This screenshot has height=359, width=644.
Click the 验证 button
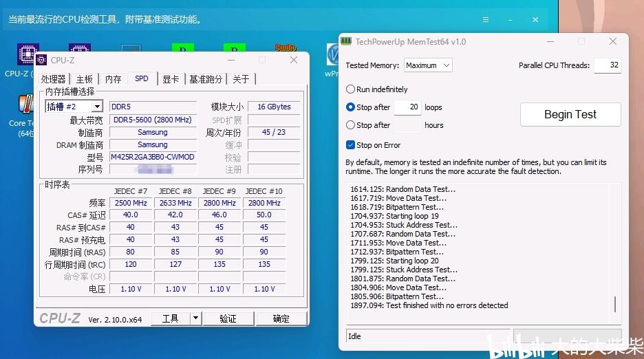pyautogui.click(x=228, y=318)
